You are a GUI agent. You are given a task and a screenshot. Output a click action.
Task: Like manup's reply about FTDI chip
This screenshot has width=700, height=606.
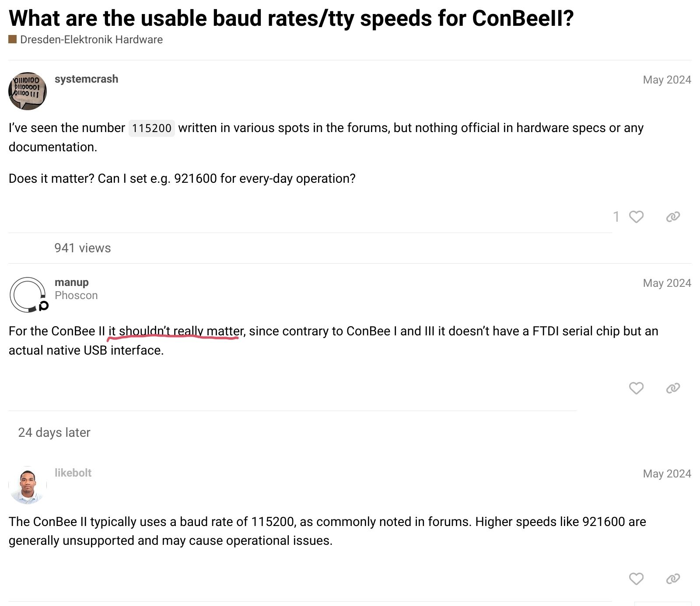pos(636,388)
